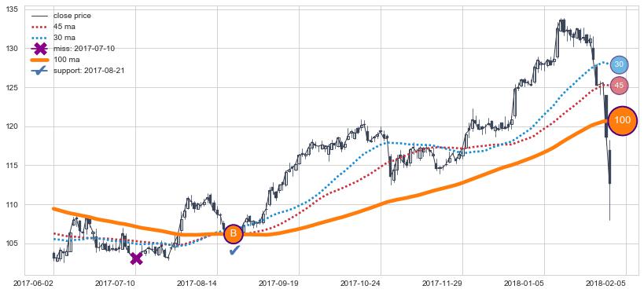Viewport: 644px width, 293px height.
Task: Select the large orange 100 circle
Action: (x=622, y=120)
